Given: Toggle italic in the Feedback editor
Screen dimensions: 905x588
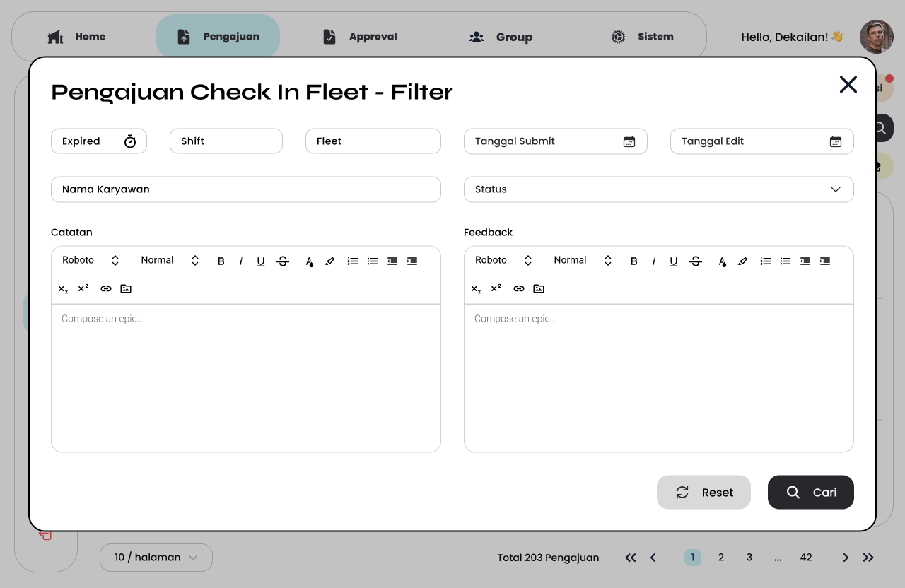Looking at the screenshot, I should click(x=653, y=261).
